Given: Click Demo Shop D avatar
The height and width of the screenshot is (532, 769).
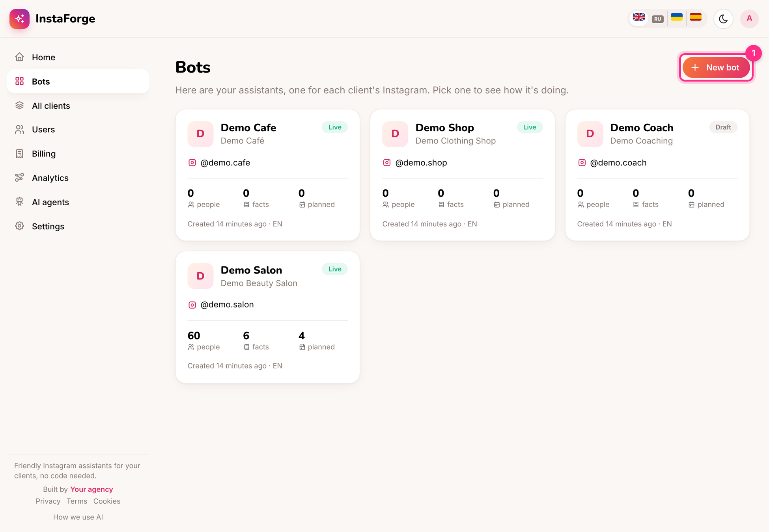Looking at the screenshot, I should [395, 134].
